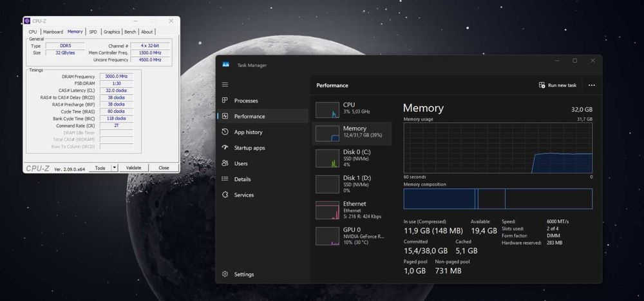Click the Cycle Time (tRAS) 80 clocks field
The width and height of the screenshot is (644, 301).
[116, 112]
